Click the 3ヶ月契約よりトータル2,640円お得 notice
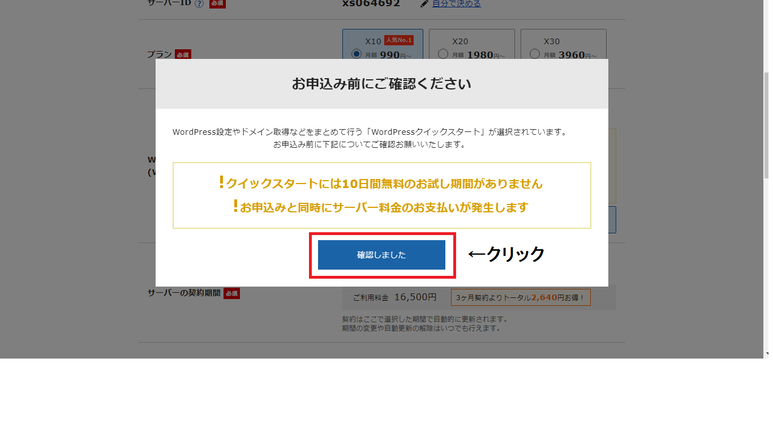The width and height of the screenshot is (773, 435). pyautogui.click(x=521, y=297)
